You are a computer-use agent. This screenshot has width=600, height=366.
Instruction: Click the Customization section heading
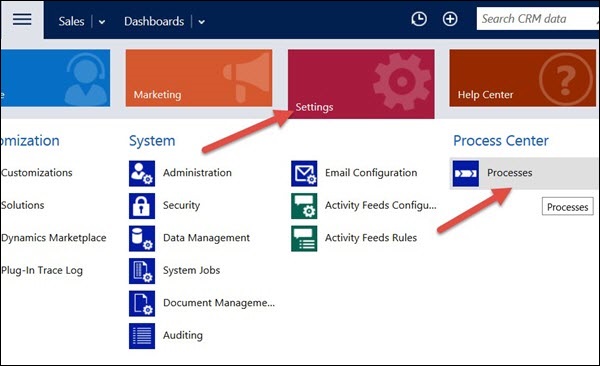[x=30, y=141]
